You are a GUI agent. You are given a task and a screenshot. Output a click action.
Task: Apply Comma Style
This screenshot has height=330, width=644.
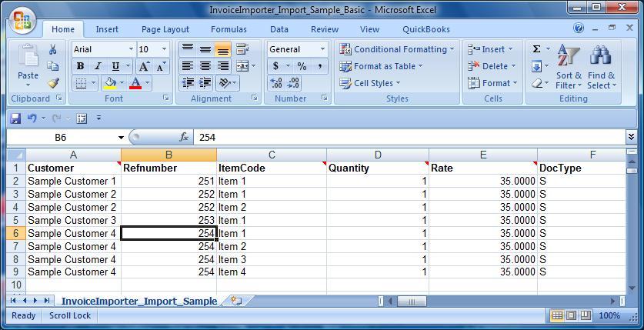click(x=319, y=66)
